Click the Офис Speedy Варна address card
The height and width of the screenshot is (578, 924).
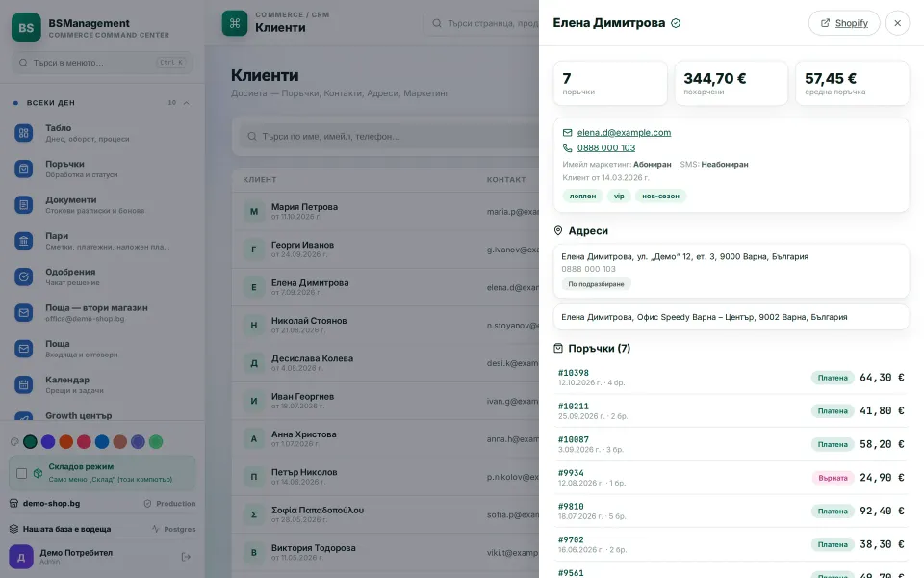(731, 317)
